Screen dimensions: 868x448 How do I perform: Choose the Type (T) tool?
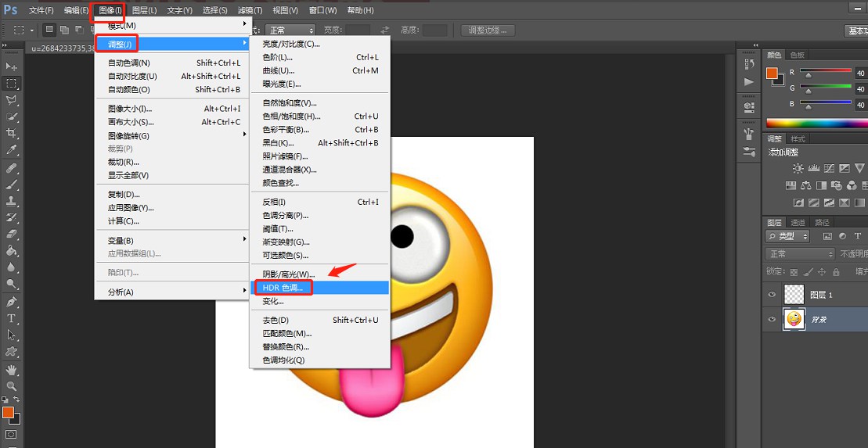12,318
